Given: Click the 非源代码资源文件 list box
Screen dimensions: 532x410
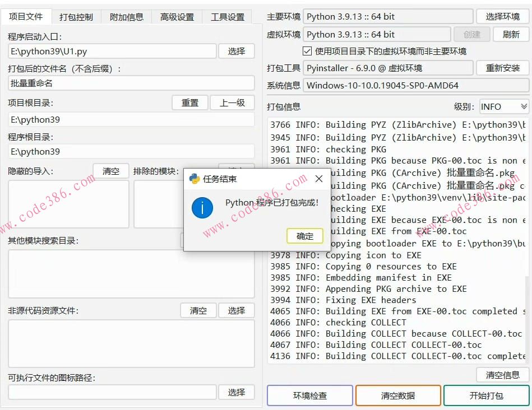Looking at the screenshot, I should tap(131, 343).
